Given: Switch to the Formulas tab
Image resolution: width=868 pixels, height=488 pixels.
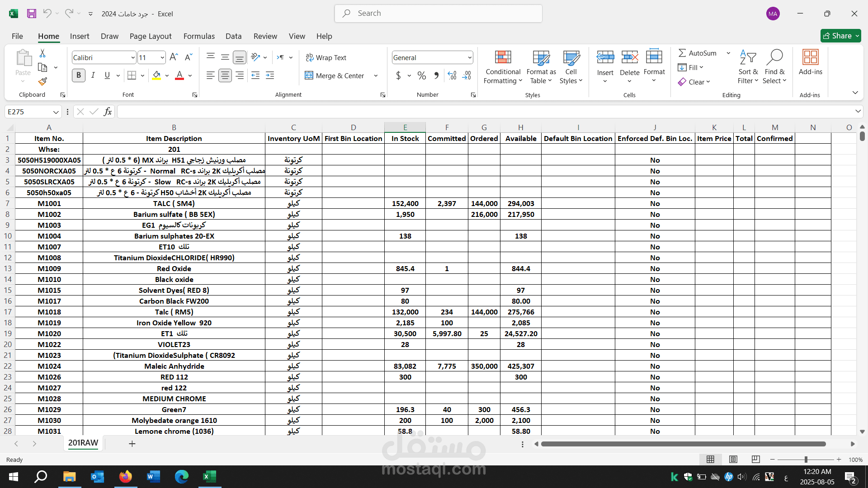Looking at the screenshot, I should click(x=199, y=36).
